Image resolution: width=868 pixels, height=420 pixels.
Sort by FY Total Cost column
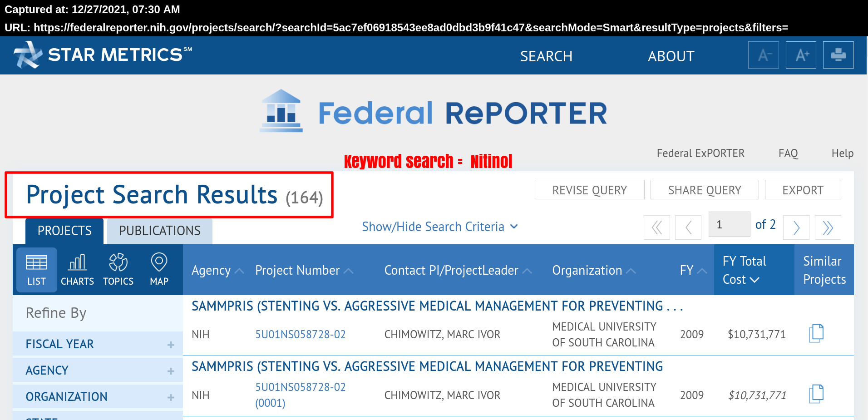click(754, 270)
